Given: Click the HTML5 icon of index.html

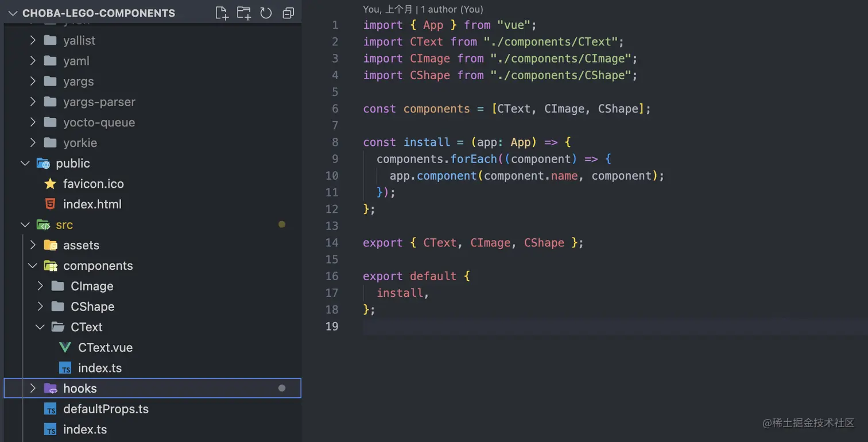Looking at the screenshot, I should (51, 204).
